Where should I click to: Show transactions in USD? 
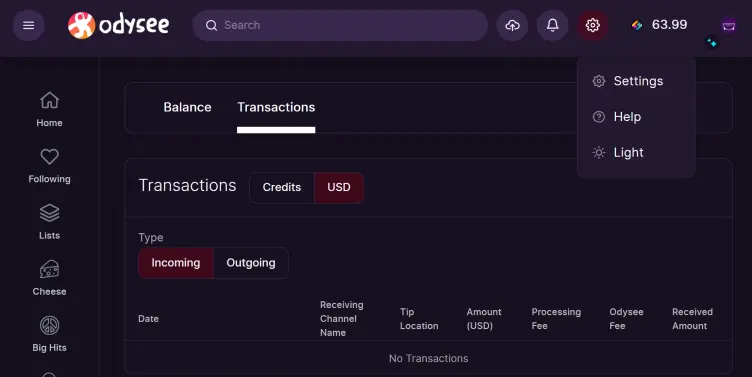click(x=339, y=188)
